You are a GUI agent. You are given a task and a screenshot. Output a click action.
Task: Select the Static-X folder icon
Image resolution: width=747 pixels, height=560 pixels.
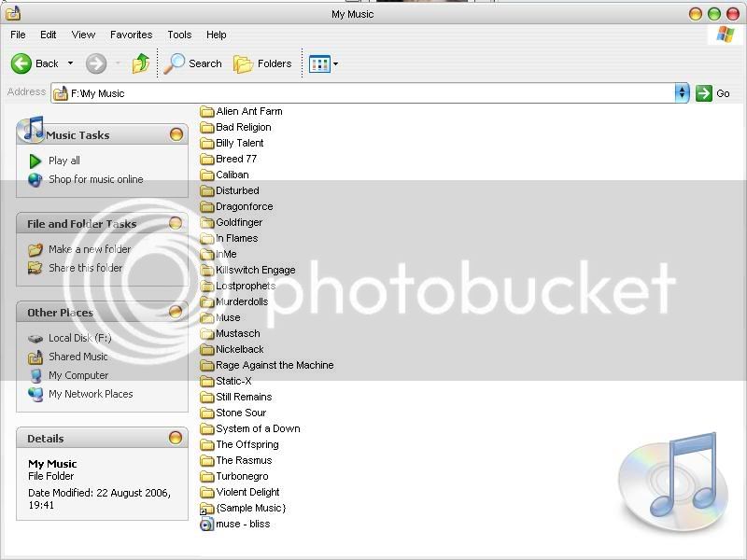[206, 382]
